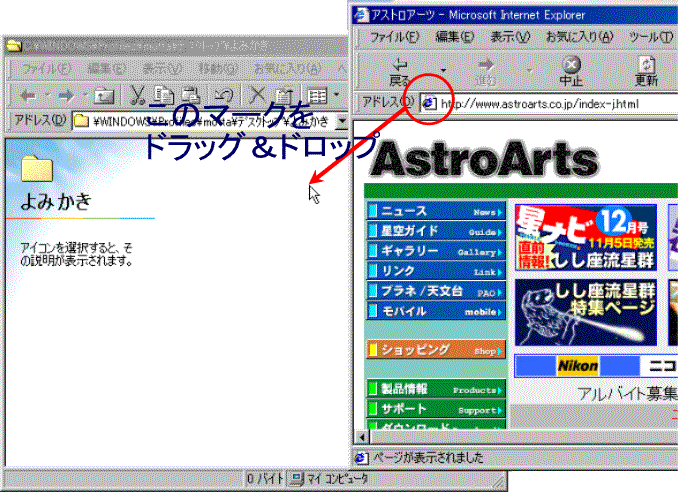Click the Back arrow in the folder window toolbar
Image resolution: width=678 pixels, height=492 pixels.
[x=29, y=96]
